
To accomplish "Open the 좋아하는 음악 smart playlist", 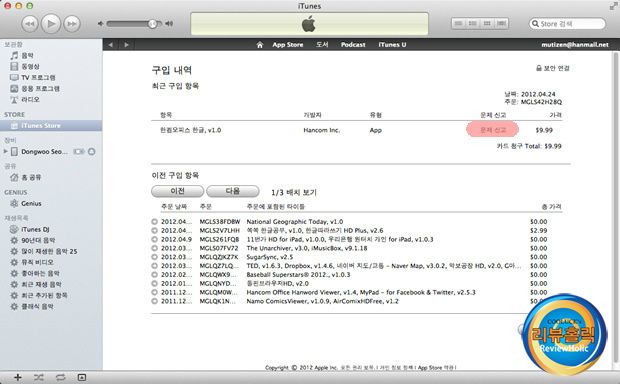I will tap(40, 273).
